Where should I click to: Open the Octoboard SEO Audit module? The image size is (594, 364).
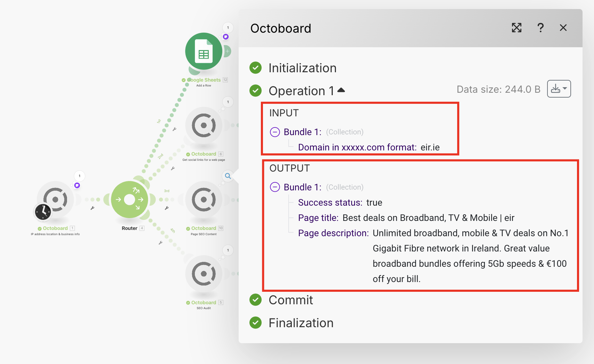[204, 274]
